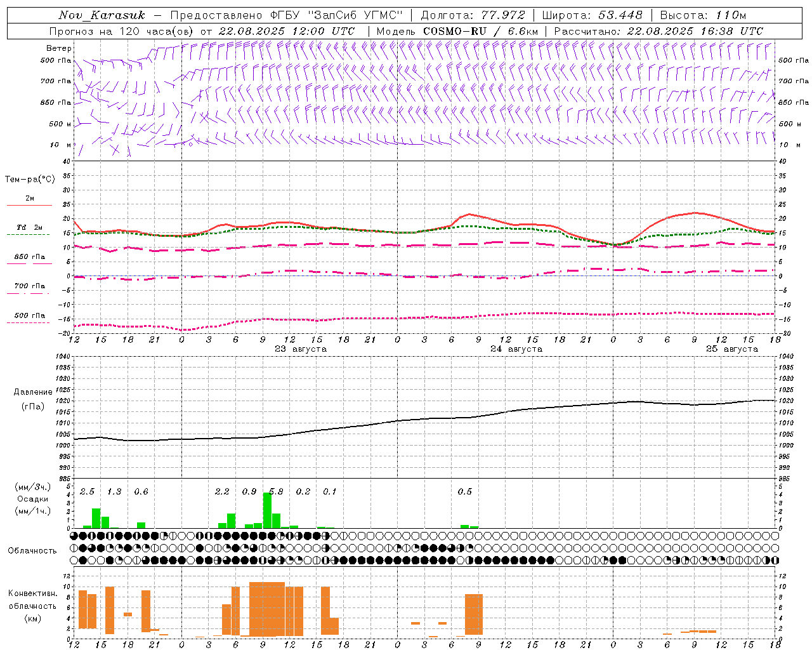Click the Nov_Karasuk station title
This screenshot has height=650, width=812.
pyautogui.click(x=101, y=15)
